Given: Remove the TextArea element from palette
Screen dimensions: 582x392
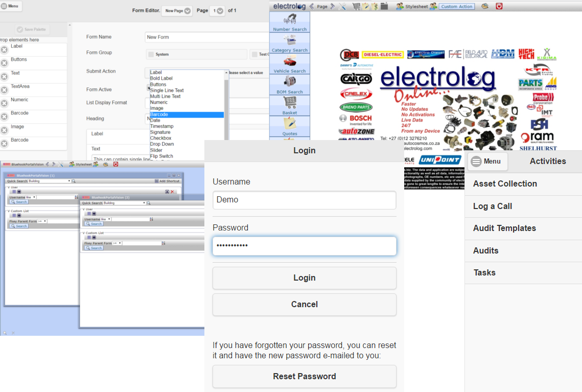Looking at the screenshot, I should pos(4,90).
